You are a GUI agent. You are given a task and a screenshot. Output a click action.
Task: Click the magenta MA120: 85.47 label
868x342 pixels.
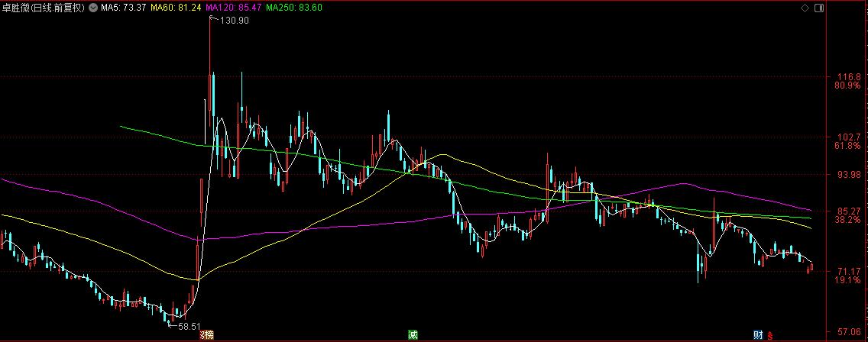(233, 8)
